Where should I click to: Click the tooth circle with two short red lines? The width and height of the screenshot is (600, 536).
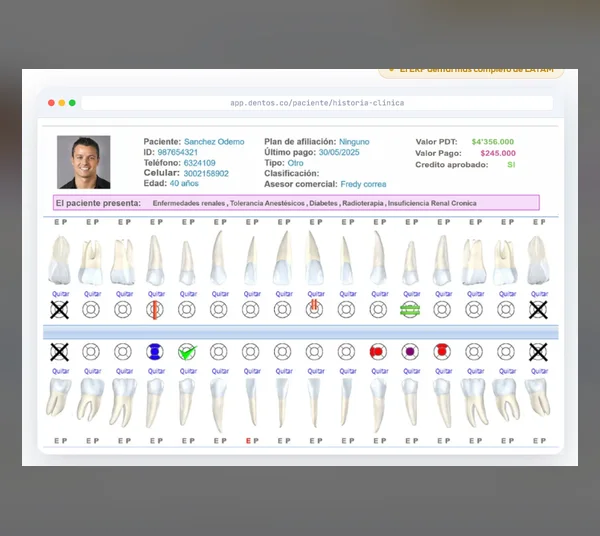tap(314, 309)
